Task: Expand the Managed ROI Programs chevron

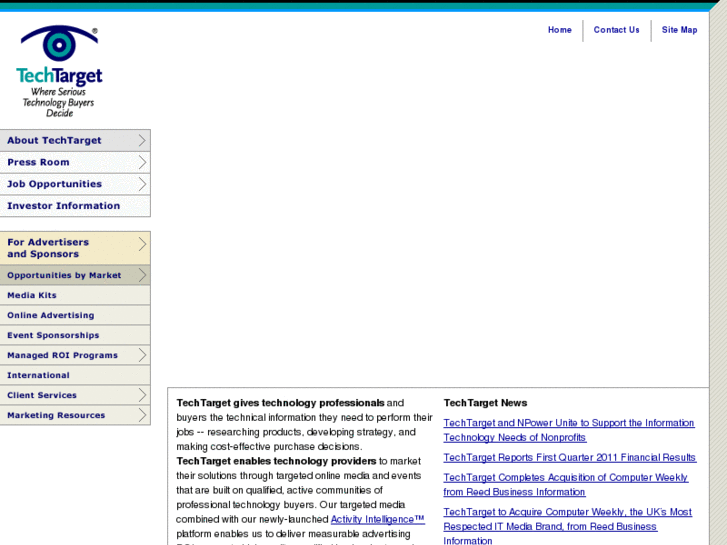Action: 142,355
